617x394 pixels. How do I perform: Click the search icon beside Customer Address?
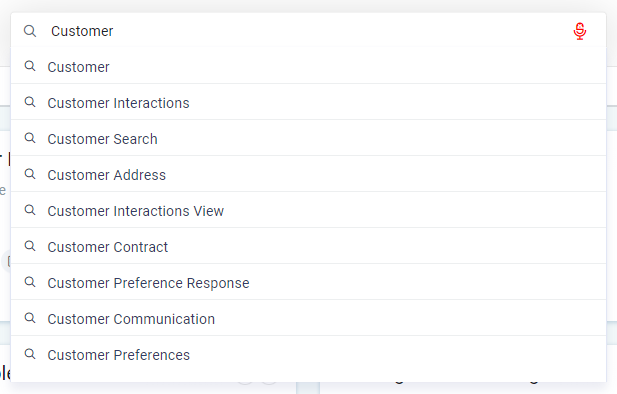tap(30, 174)
